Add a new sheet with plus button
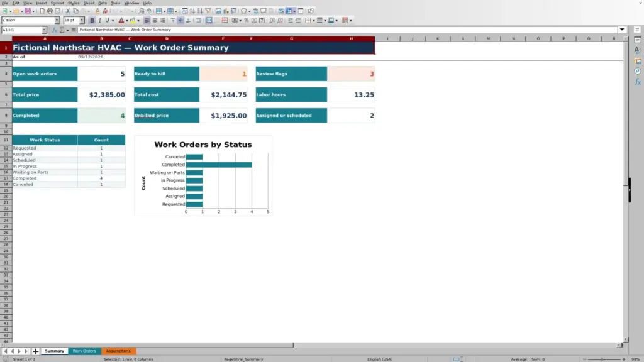This screenshot has height=362, width=644. [x=36, y=351]
